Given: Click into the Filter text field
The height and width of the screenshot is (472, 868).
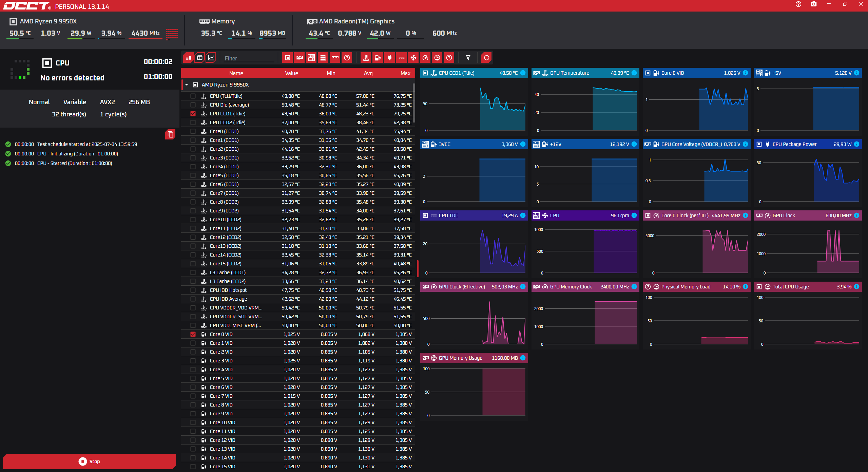Looking at the screenshot, I should 249,58.
